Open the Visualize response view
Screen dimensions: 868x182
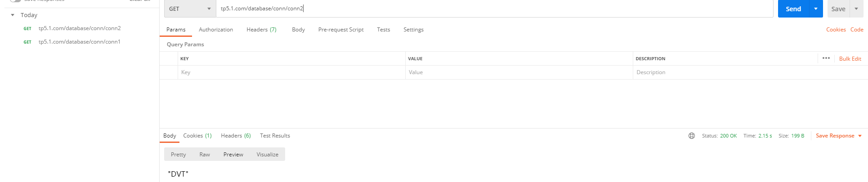point(268,154)
